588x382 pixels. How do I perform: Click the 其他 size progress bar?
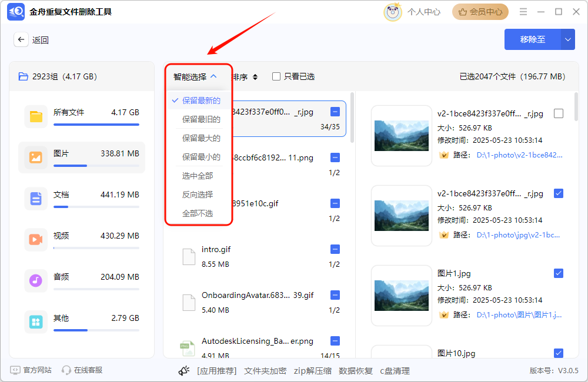(96, 330)
